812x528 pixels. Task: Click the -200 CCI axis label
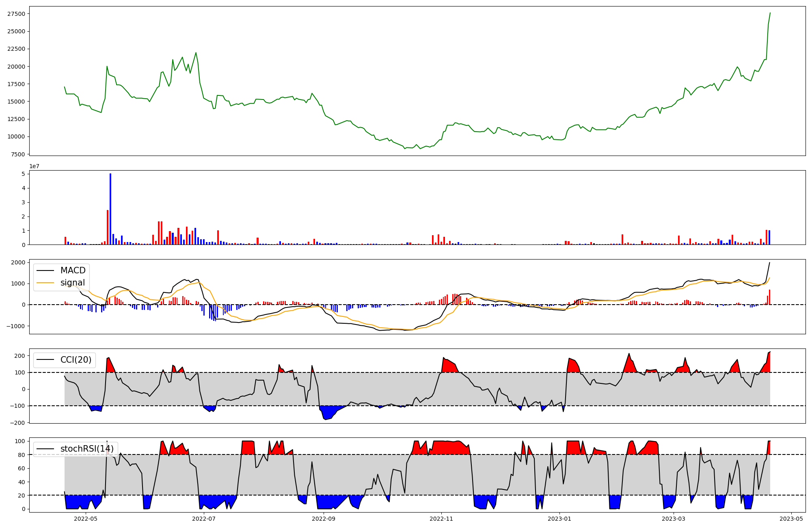tap(18, 423)
